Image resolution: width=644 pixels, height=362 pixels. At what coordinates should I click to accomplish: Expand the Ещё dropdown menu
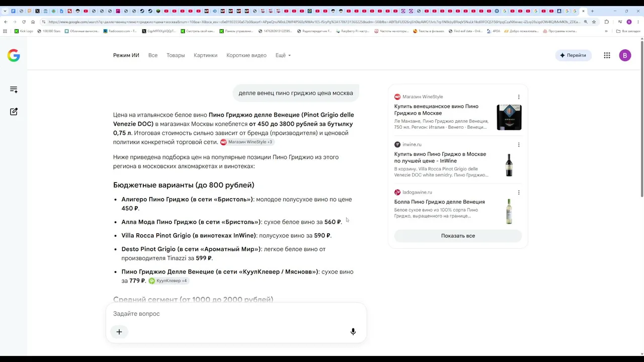pos(283,55)
